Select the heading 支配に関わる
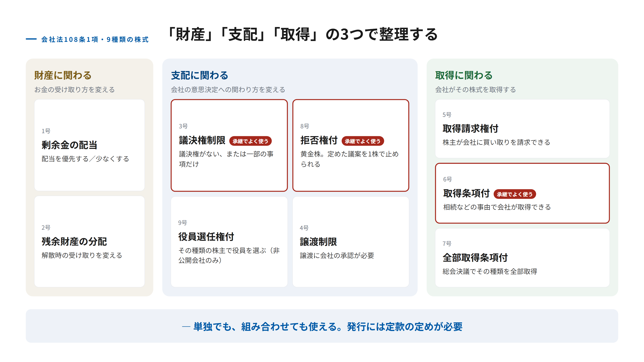 [199, 75]
